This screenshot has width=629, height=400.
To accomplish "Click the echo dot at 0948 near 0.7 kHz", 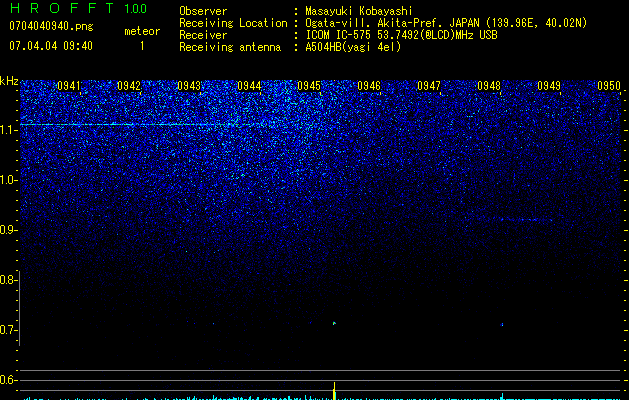I will tap(502, 324).
